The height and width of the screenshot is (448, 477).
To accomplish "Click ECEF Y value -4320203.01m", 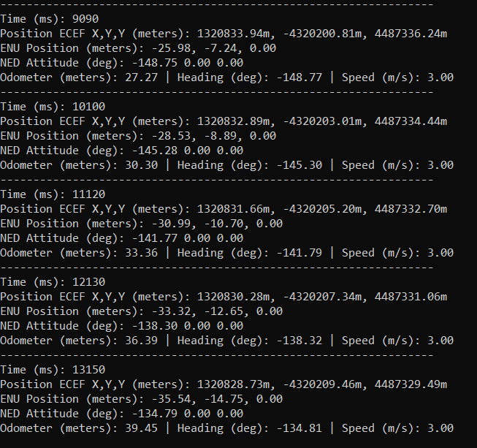I will click(x=323, y=121).
